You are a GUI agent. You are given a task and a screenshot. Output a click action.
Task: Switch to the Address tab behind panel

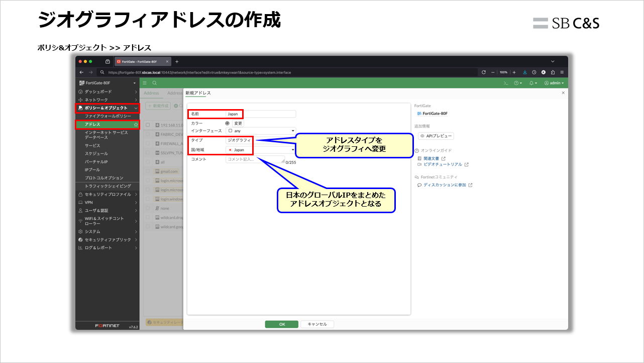click(x=151, y=93)
